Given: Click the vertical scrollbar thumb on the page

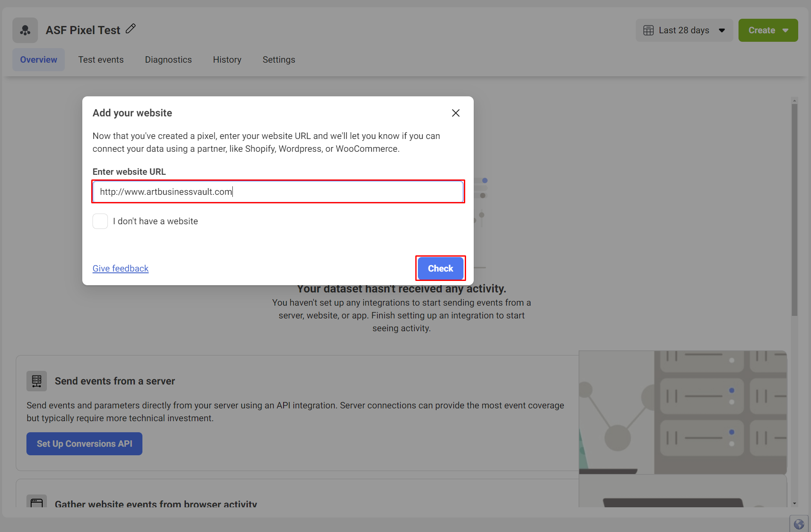Looking at the screenshot, I should pyautogui.click(x=794, y=210).
